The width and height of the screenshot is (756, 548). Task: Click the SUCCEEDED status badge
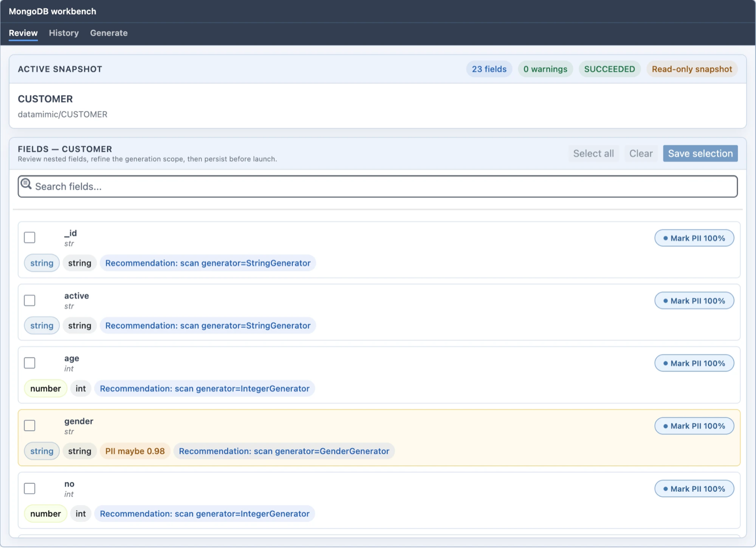point(610,69)
